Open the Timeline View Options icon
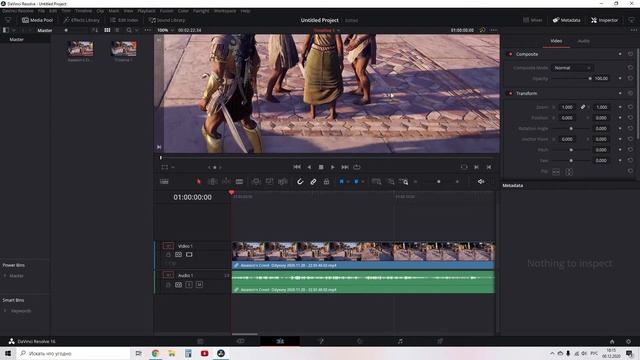This screenshot has height=360, width=640. (x=164, y=182)
